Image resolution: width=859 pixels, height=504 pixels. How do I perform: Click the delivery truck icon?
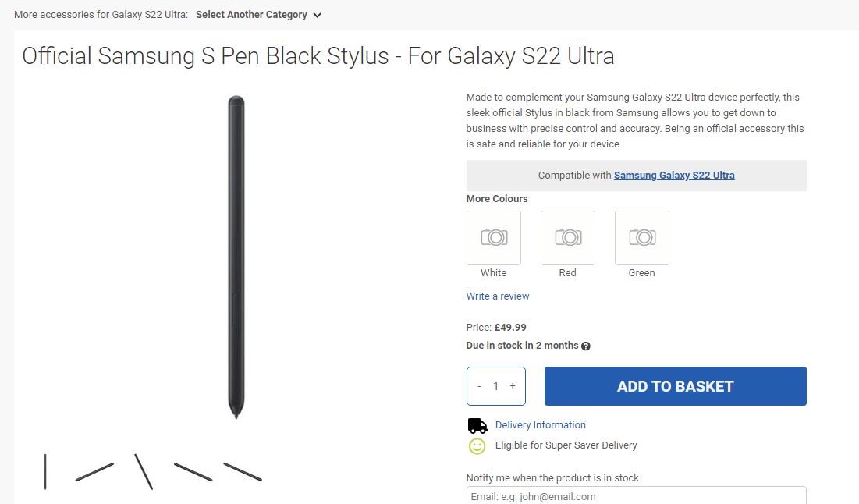[477, 425]
